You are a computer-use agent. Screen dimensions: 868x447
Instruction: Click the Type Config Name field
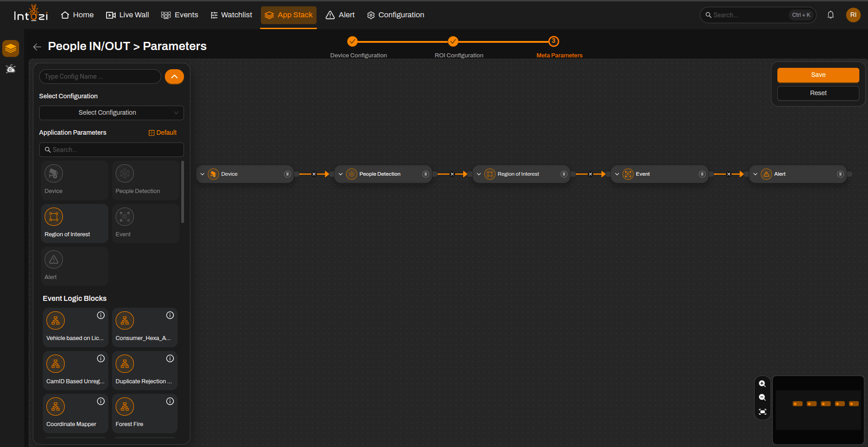(100, 76)
